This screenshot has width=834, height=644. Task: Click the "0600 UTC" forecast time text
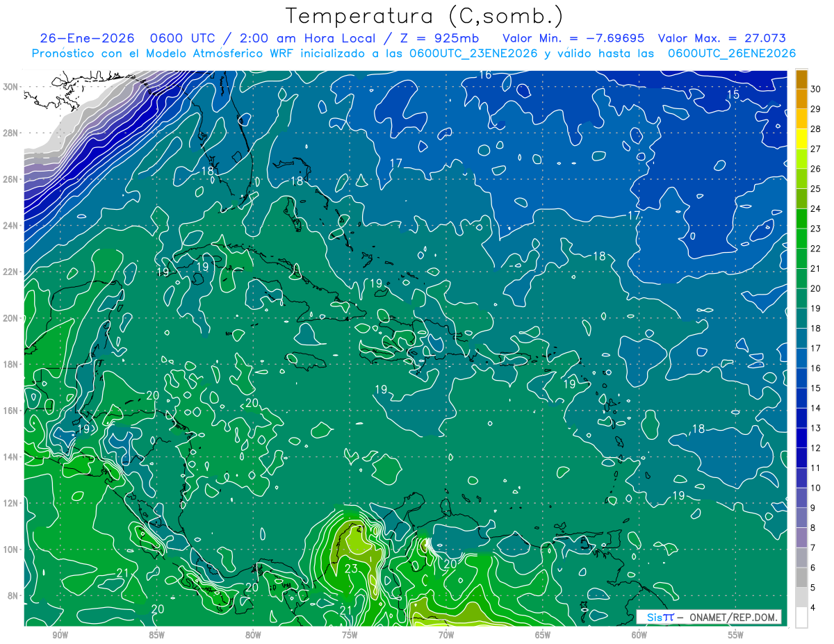tap(183, 38)
